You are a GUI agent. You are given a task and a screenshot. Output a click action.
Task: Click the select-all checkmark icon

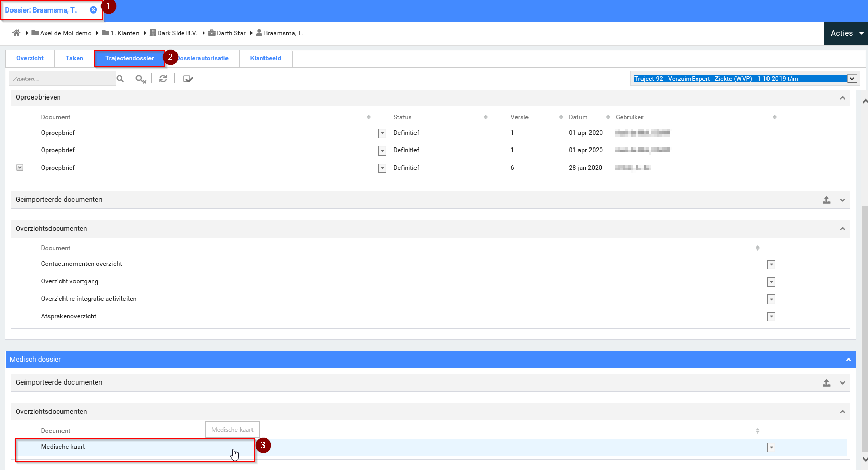(x=188, y=79)
